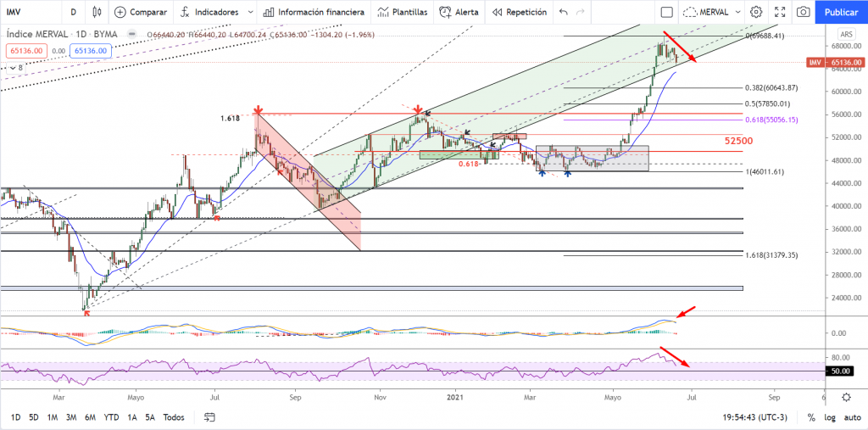
Task: Open chart settings gear in top toolbar
Action: (x=756, y=12)
